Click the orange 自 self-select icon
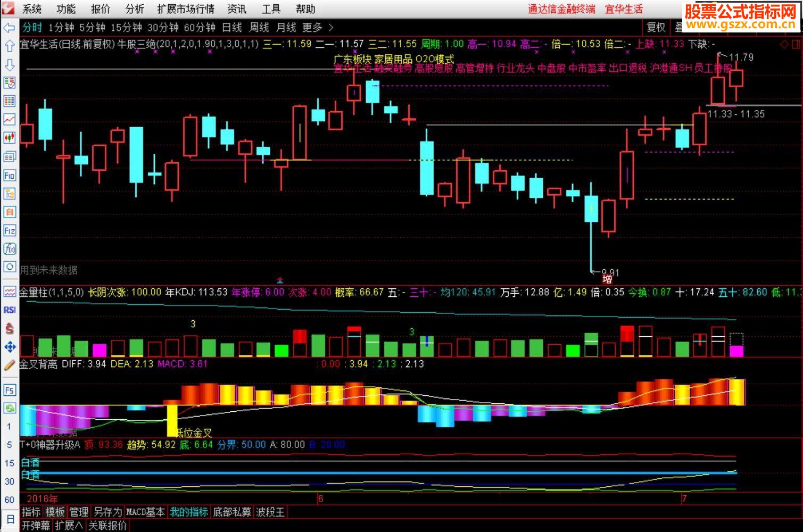This screenshot has height=532, width=803. (x=9, y=212)
